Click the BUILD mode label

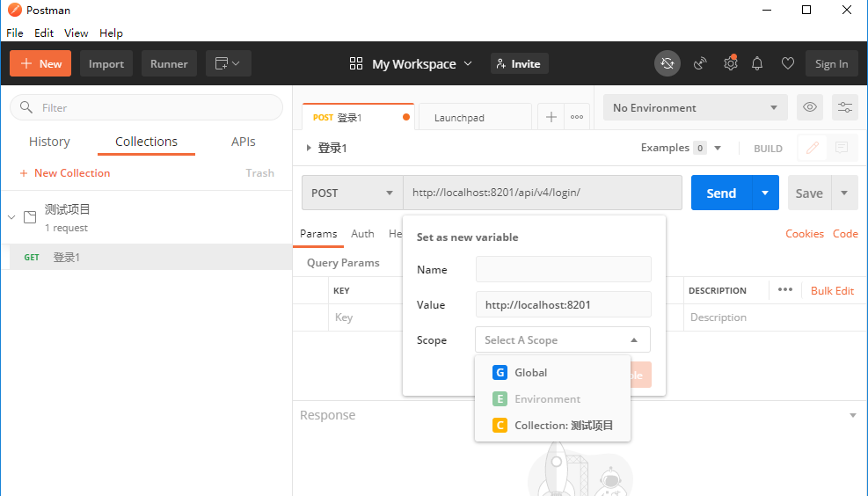pyautogui.click(x=768, y=149)
